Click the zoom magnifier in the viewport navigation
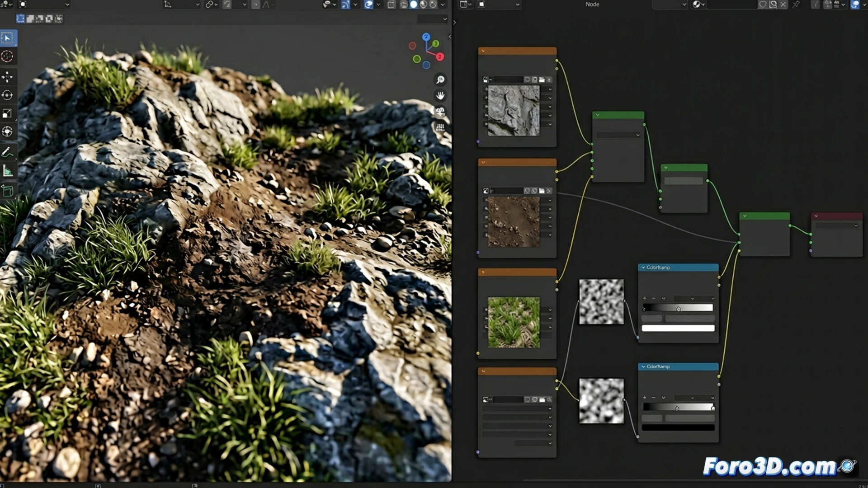This screenshot has width=868, height=488. click(x=440, y=80)
